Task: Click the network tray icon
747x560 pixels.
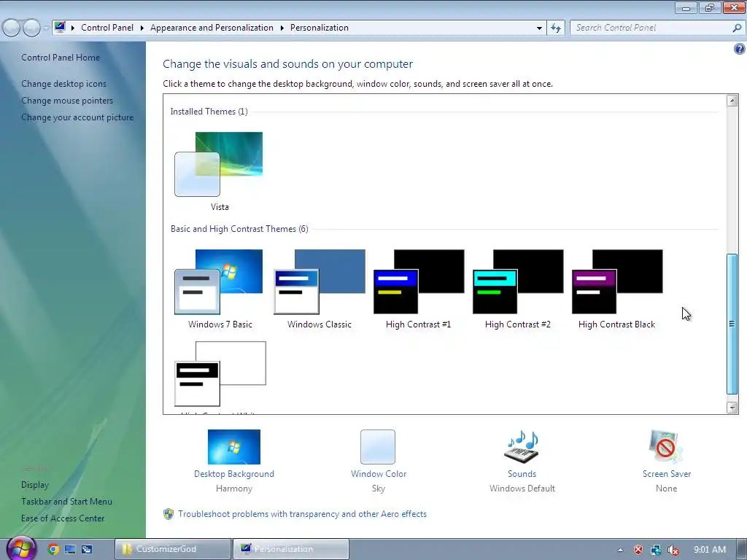Action: click(656, 550)
